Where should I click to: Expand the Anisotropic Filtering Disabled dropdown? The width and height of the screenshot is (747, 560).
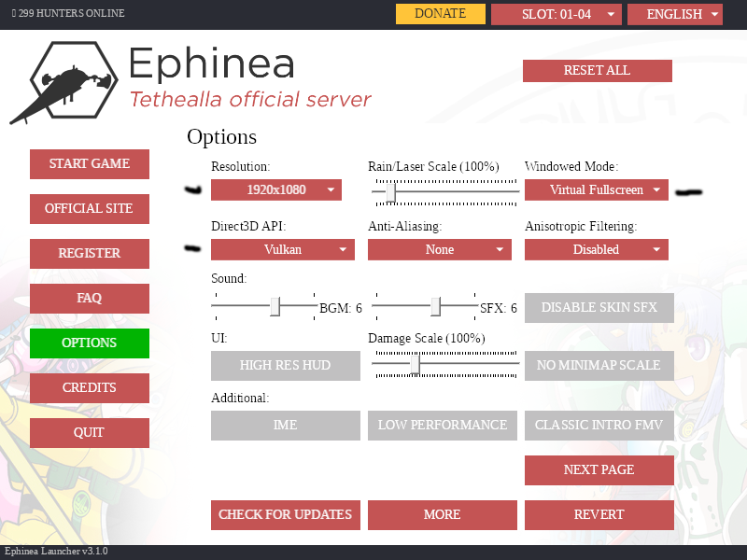coord(597,249)
